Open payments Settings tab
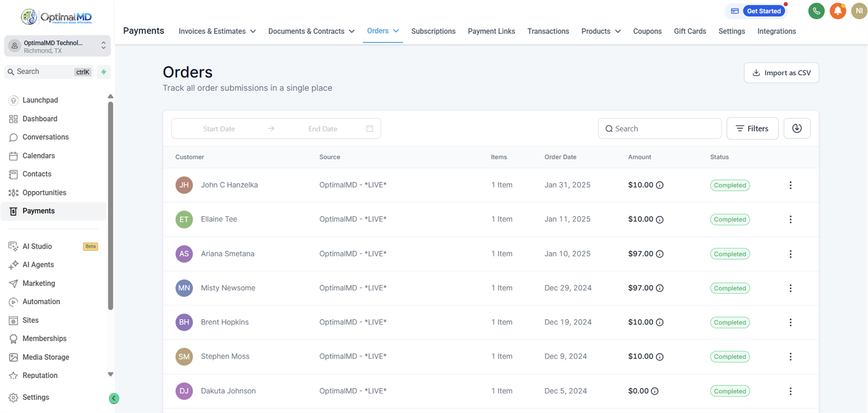 (732, 31)
